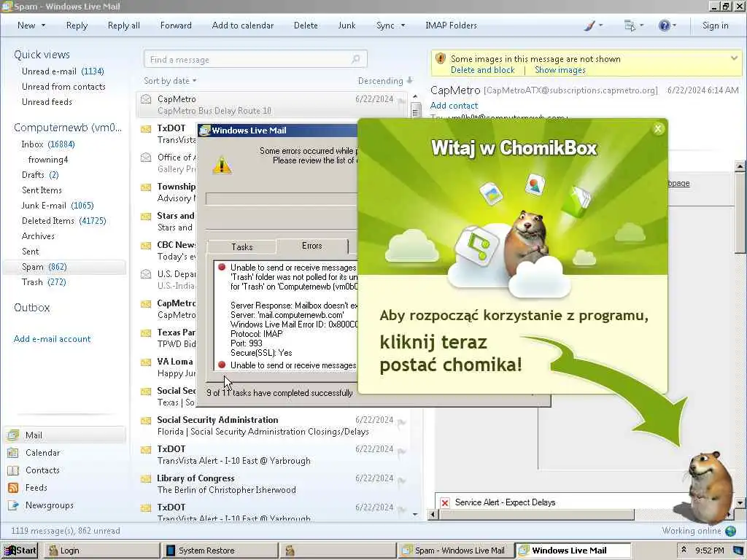Switch to the Tasks tab in error dialog
Viewport: 747px width, 560px height.
click(241, 246)
